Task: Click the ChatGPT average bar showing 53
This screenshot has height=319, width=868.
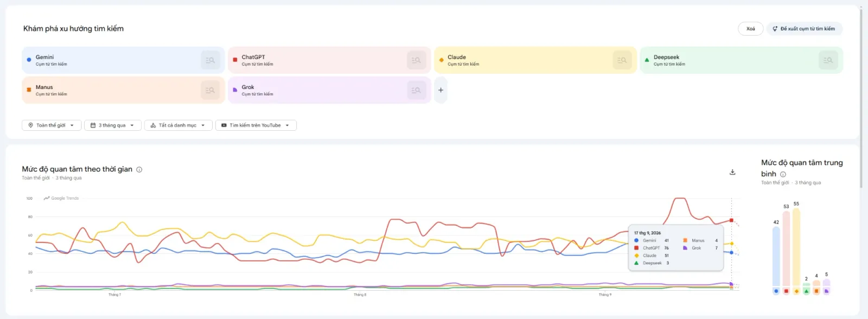Action: tap(786, 249)
